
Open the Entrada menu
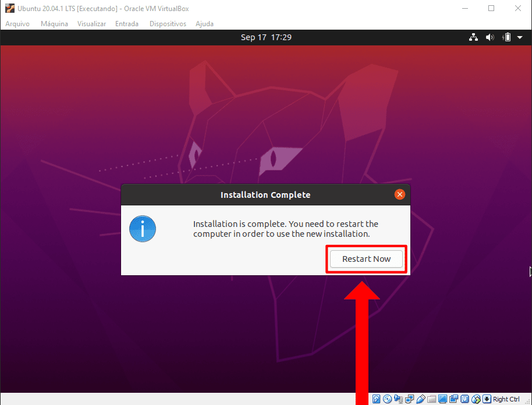point(127,24)
